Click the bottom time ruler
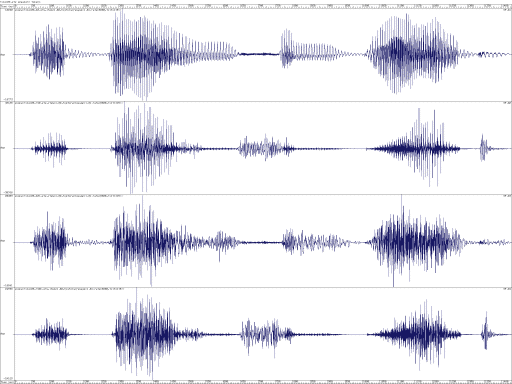 click(x=263, y=381)
